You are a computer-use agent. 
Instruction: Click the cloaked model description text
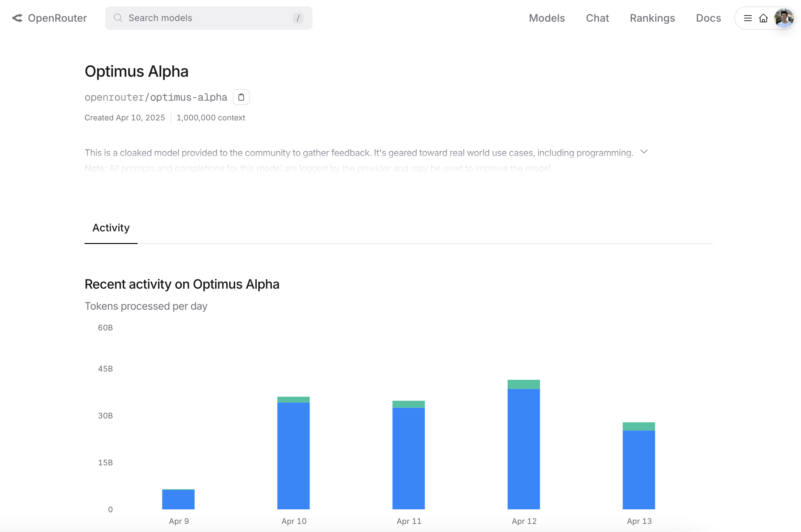tap(359, 153)
